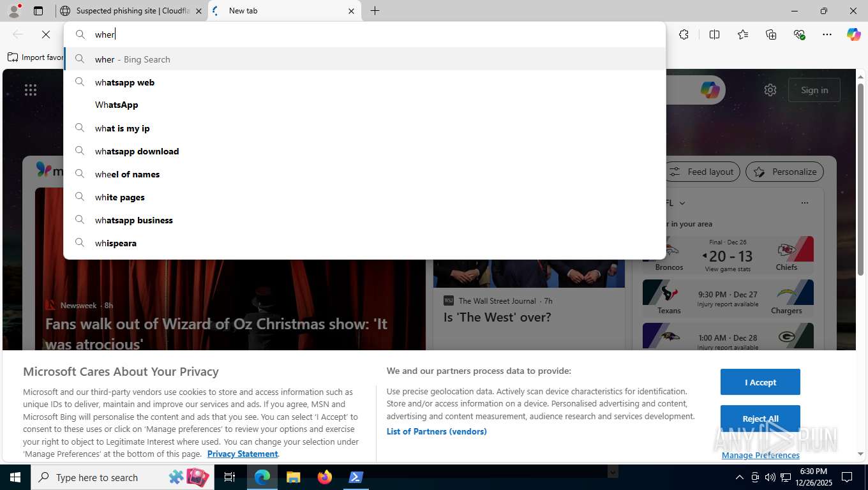Launch Firefox from the taskbar

pos(325,477)
